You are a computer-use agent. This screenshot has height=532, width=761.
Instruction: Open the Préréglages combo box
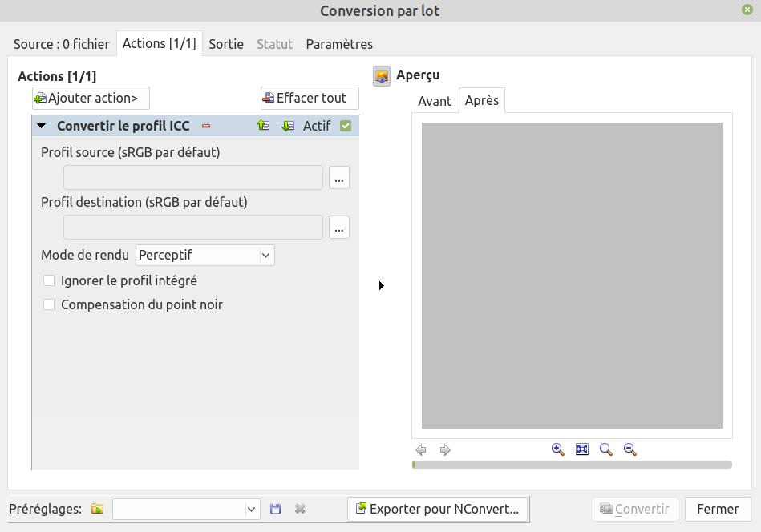(186, 509)
